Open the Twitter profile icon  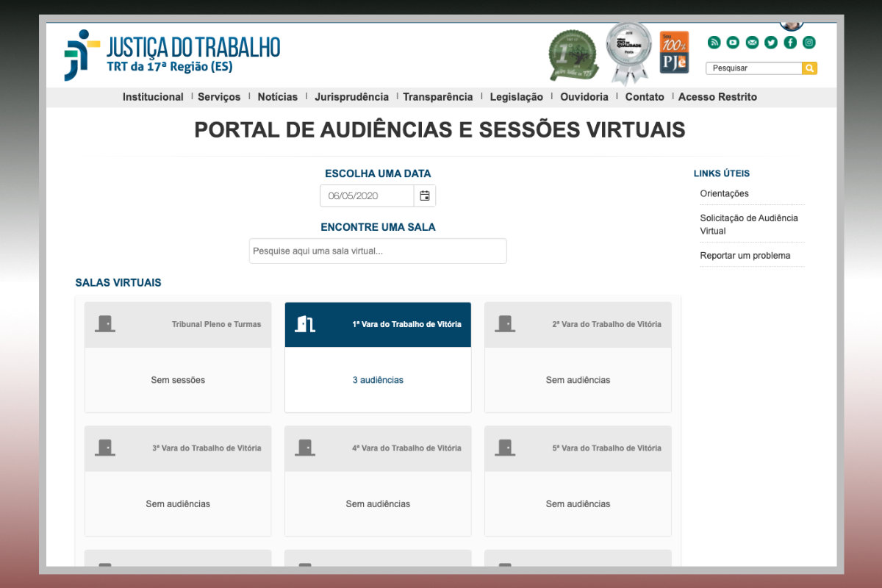[771, 43]
